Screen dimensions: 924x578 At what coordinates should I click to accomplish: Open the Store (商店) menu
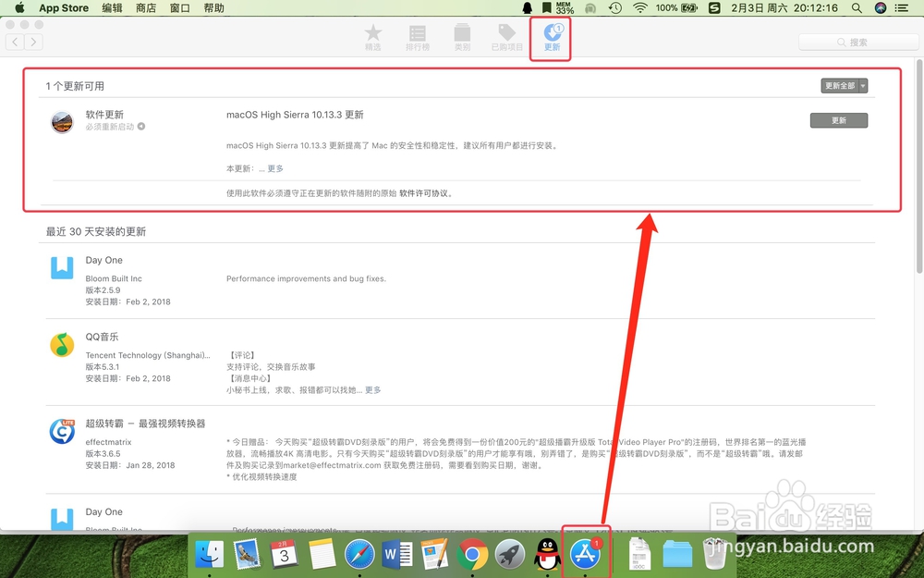pyautogui.click(x=146, y=7)
